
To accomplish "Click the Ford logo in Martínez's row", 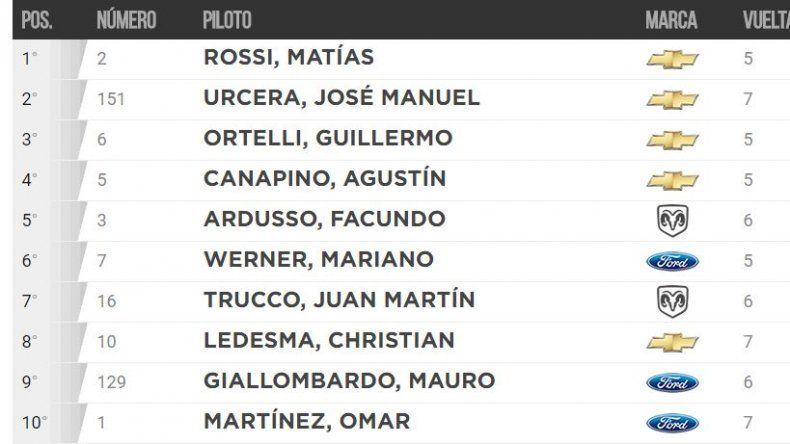I will 672,422.
